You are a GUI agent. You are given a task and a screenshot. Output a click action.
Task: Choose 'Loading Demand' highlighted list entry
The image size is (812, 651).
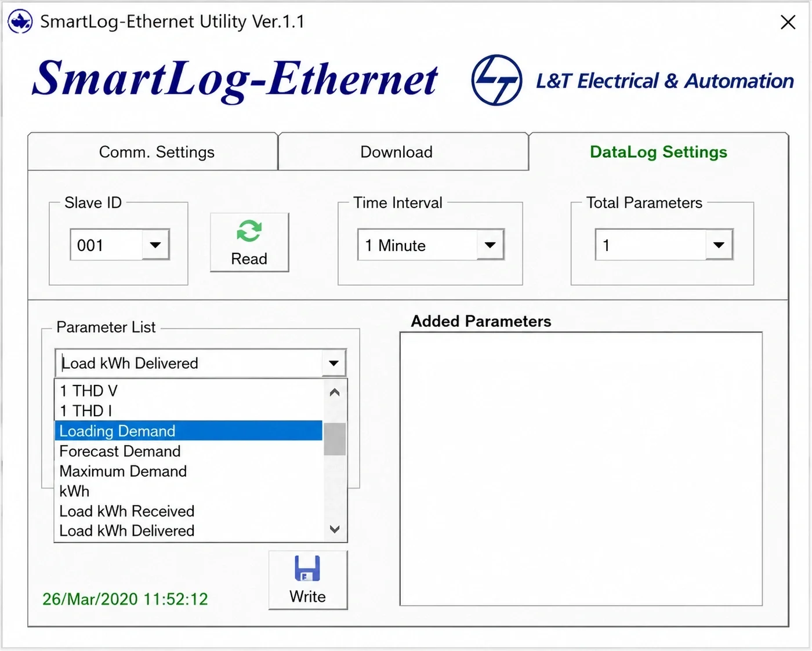coord(188,431)
